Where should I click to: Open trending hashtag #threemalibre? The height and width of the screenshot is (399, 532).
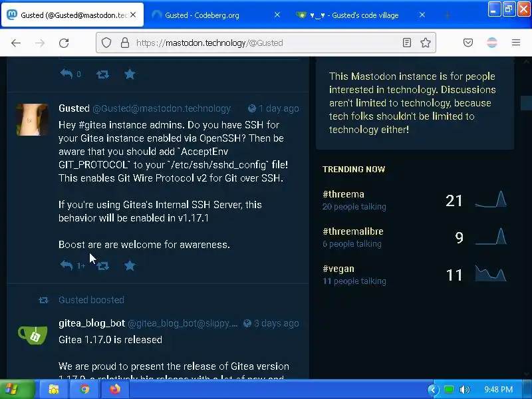[353, 231]
